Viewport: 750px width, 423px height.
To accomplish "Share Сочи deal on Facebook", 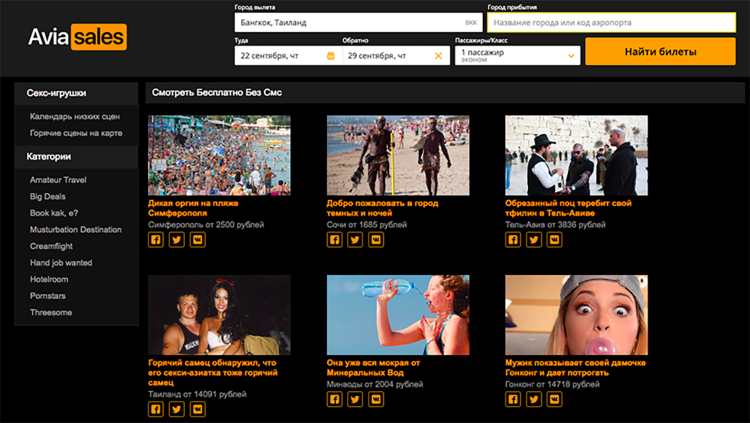I will click(334, 240).
